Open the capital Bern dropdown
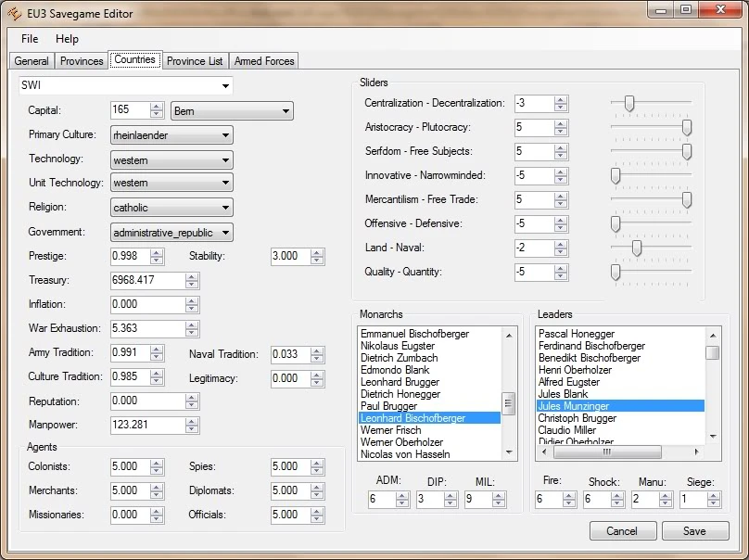 286,111
